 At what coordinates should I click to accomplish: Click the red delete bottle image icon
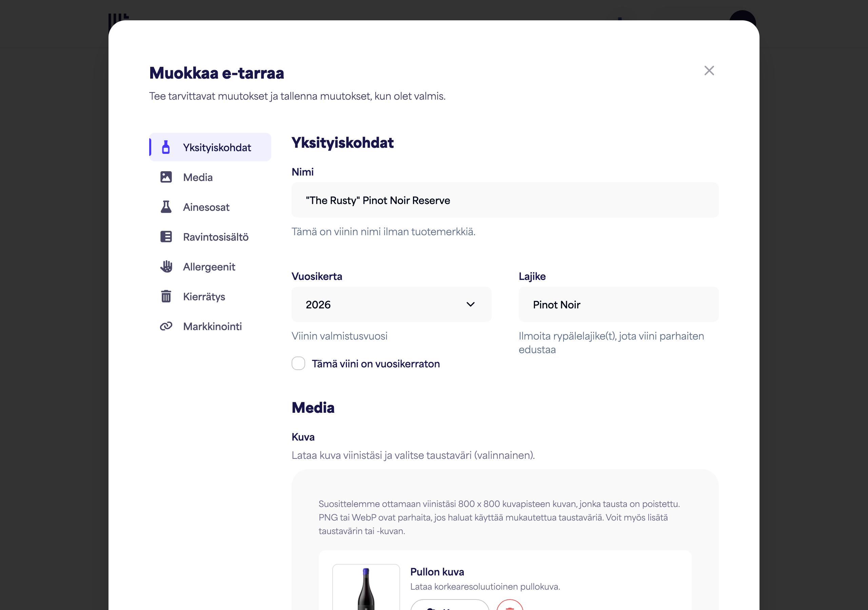pos(510,606)
